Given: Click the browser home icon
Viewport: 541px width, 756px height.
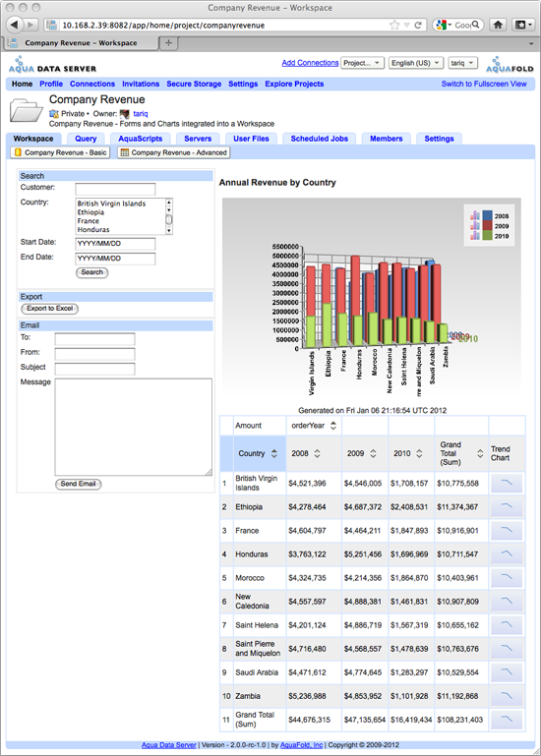Looking at the screenshot, I should tap(498, 25).
